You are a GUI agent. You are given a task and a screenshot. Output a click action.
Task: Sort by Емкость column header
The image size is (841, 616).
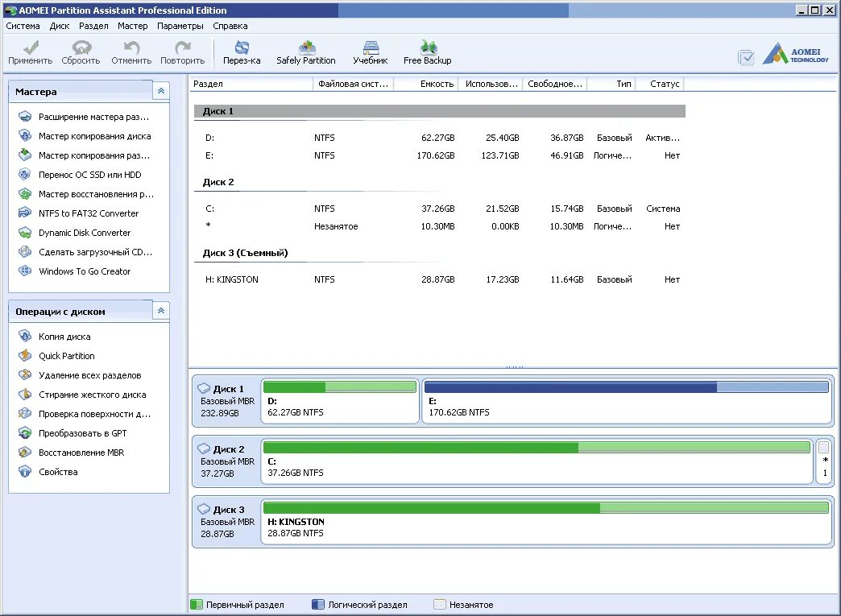(426, 84)
